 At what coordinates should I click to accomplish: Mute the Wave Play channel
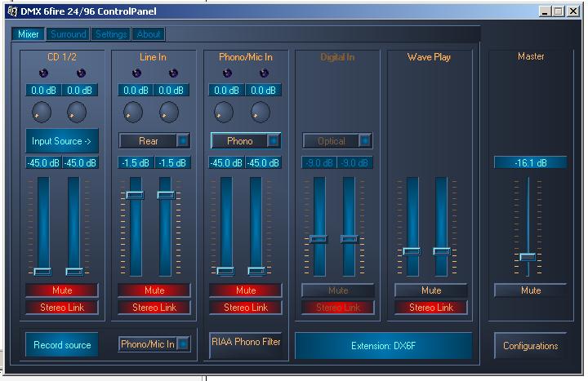[431, 290]
